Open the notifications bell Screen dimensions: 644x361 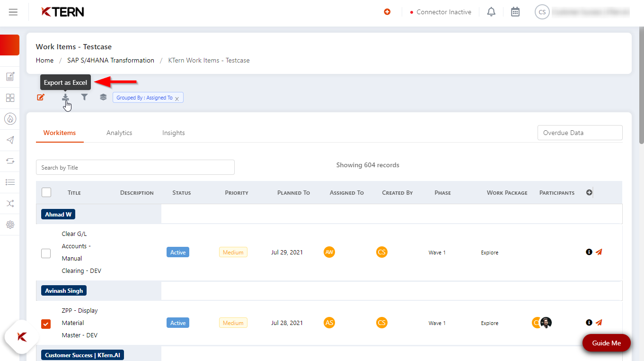click(x=491, y=12)
